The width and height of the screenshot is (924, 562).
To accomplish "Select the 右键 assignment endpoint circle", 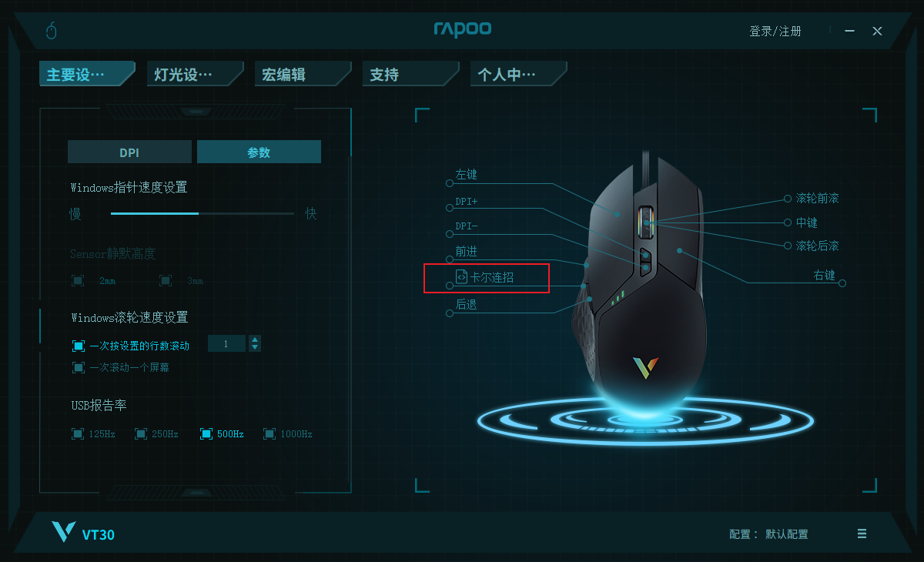I will point(842,283).
